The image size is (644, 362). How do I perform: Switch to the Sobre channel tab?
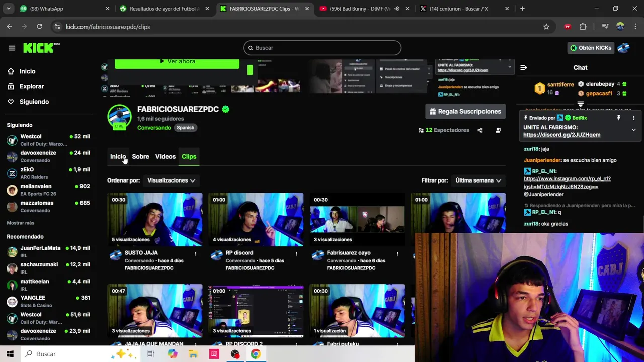coord(140,156)
